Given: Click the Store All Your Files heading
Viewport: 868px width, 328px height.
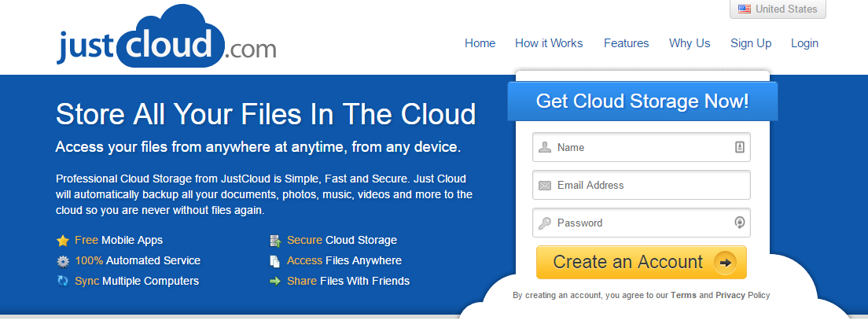Looking at the screenshot, I should (x=266, y=113).
